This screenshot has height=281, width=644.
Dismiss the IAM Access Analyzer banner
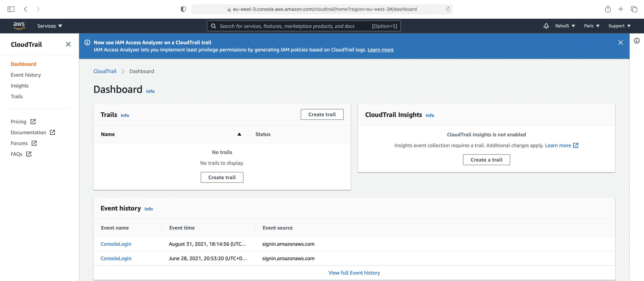[x=620, y=42]
